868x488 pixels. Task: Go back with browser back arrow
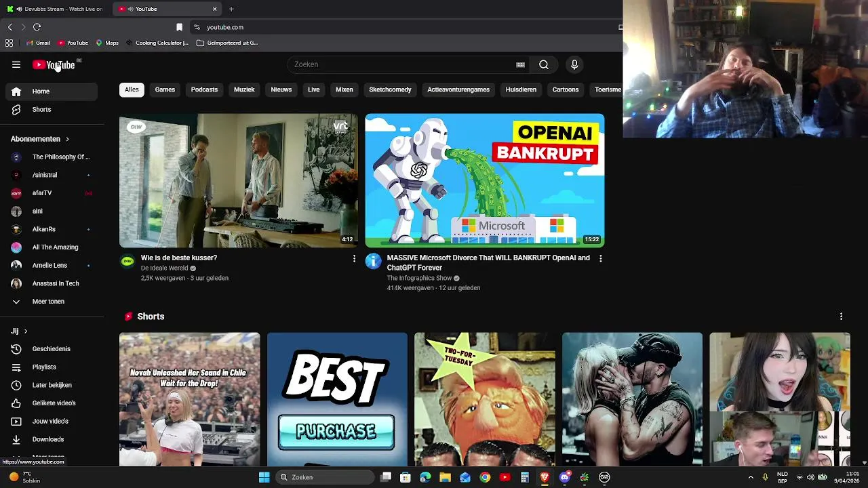click(9, 27)
